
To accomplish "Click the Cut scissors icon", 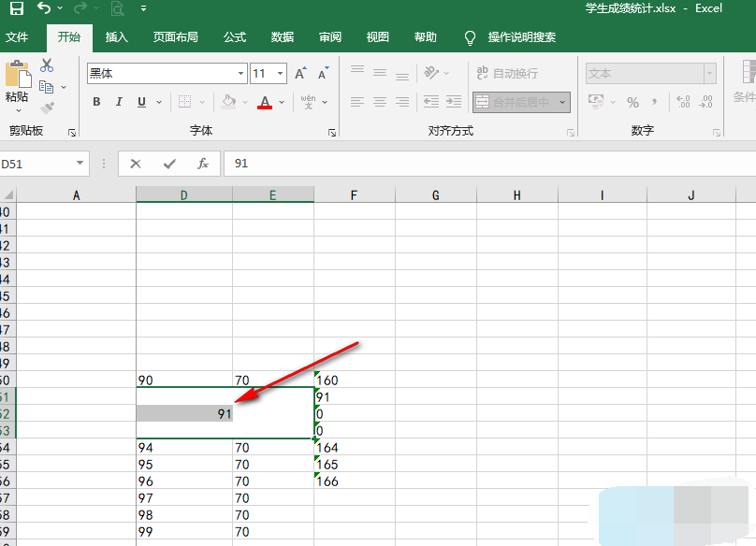I will coord(47,66).
